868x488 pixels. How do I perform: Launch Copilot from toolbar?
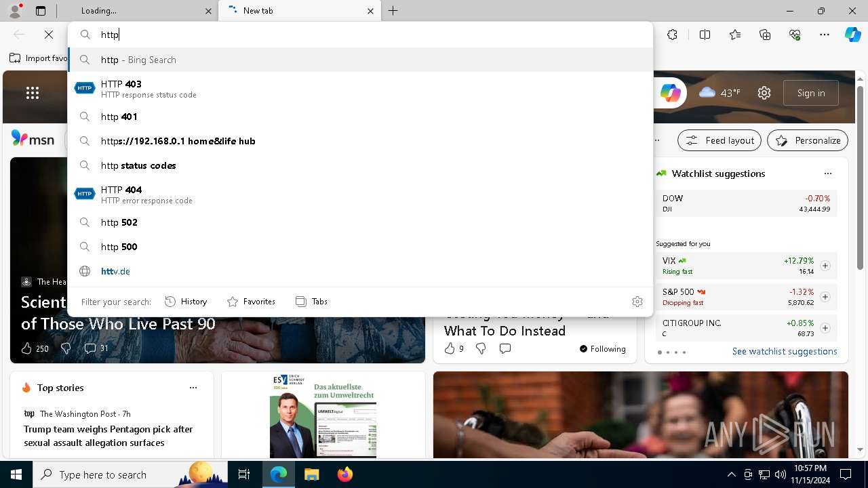click(852, 35)
